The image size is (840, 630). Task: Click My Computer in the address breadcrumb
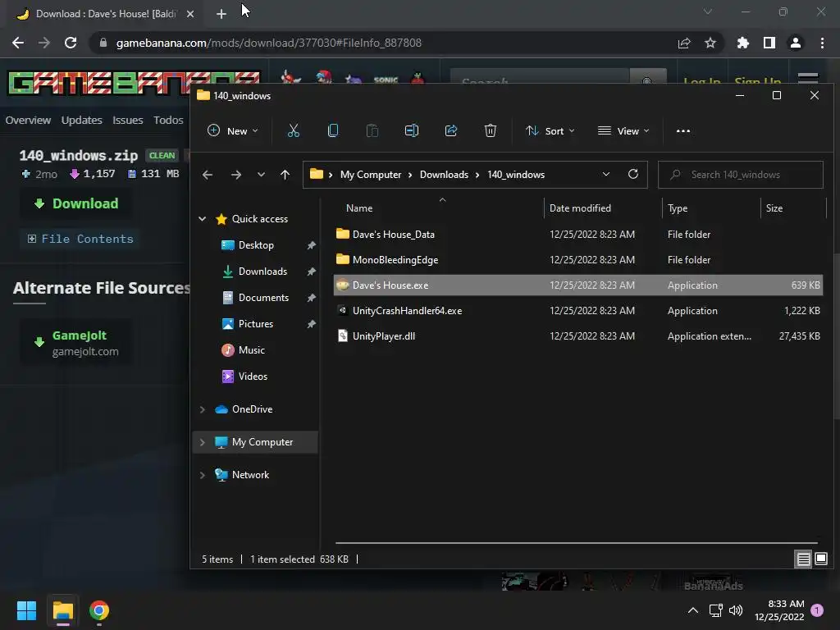tap(371, 175)
